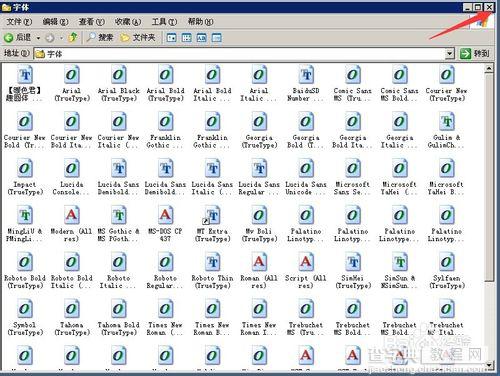Image resolution: width=500 pixels, height=376 pixels.
Task: Click the 转到 Go button
Action: click(x=474, y=53)
